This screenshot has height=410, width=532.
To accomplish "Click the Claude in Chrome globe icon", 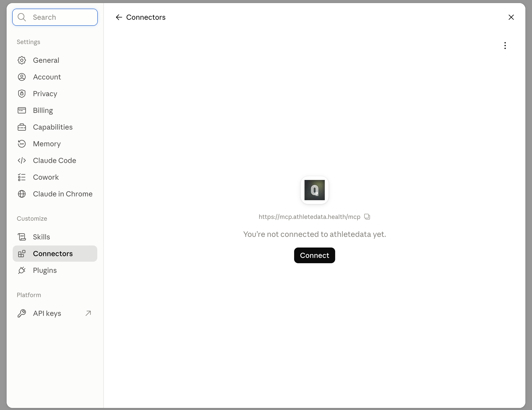I will (22, 194).
